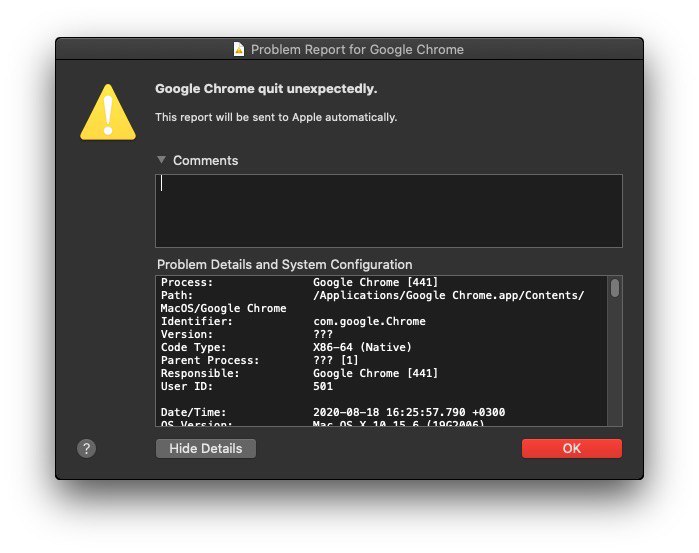Click the document icon in title bar
699x553 pixels.
pyautogui.click(x=239, y=49)
